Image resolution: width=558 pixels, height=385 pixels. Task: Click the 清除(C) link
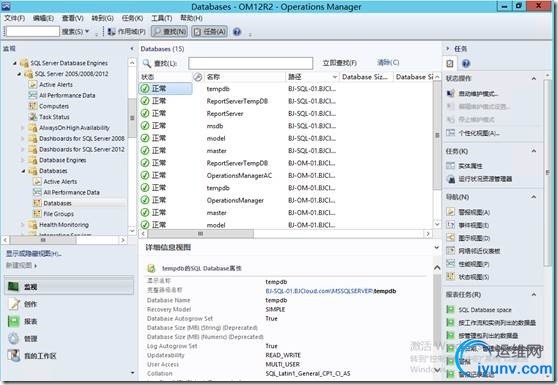(x=388, y=63)
